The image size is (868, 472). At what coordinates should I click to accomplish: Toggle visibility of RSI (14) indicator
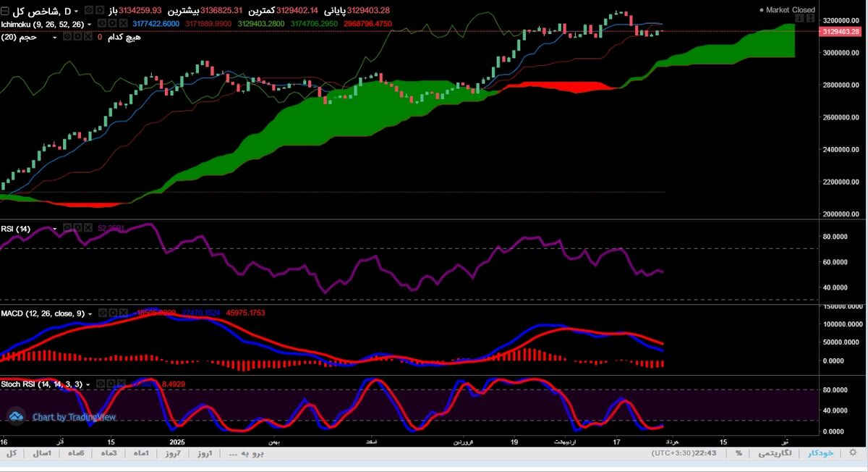click(x=66, y=227)
